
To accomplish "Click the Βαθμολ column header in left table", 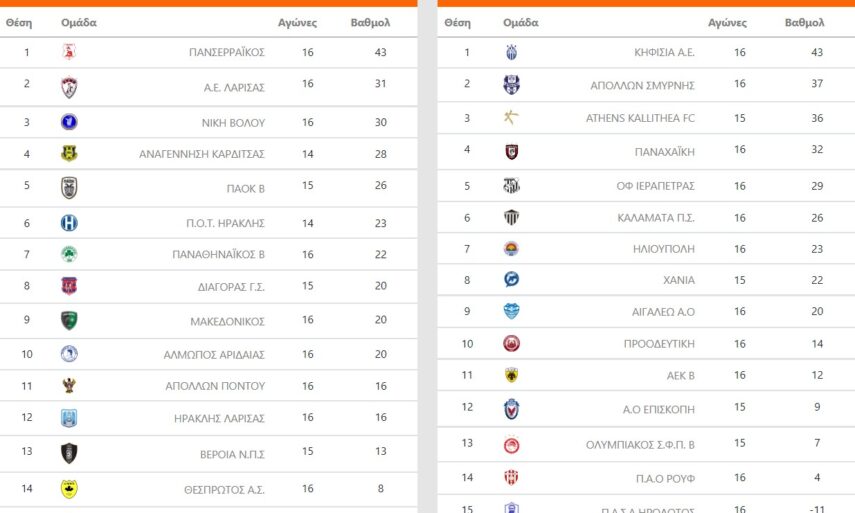I will [x=370, y=22].
